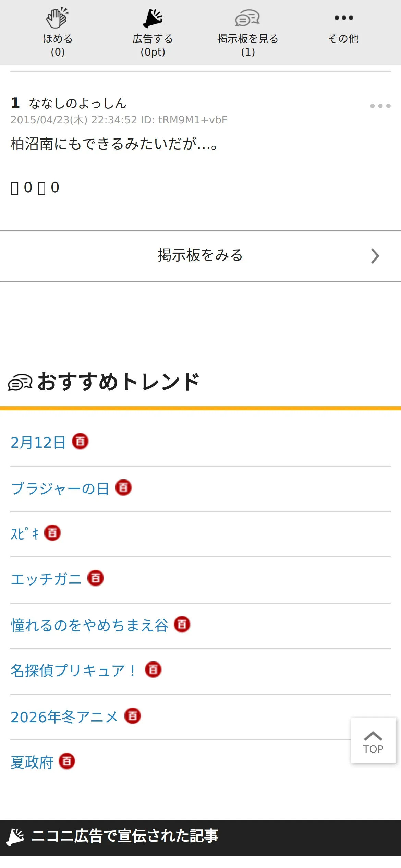
Task: Click red 百 badge beside エッチガニ
Action: point(96,578)
